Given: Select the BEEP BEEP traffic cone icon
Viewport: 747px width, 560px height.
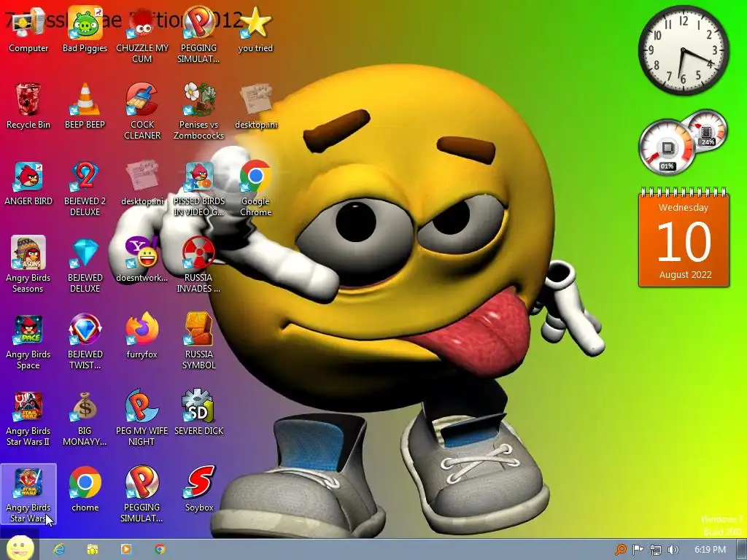Looking at the screenshot, I should coord(85,106).
